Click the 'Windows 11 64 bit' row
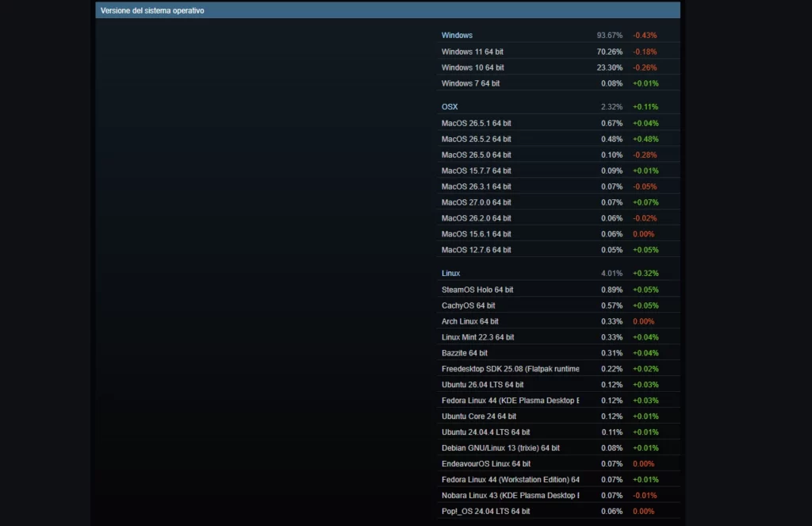 [558, 52]
